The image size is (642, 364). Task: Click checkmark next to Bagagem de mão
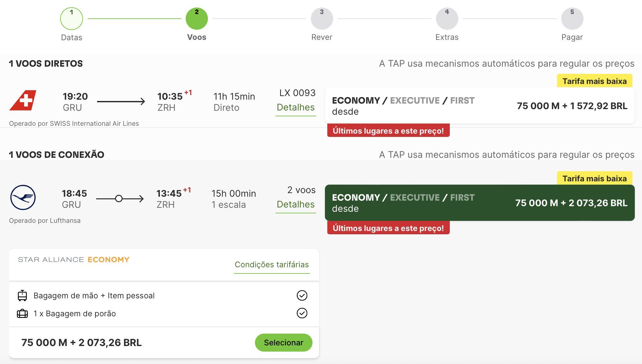click(x=302, y=295)
